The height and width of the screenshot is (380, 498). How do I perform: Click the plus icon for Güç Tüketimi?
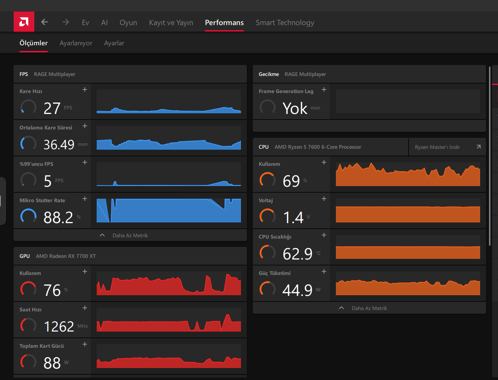pos(324,272)
